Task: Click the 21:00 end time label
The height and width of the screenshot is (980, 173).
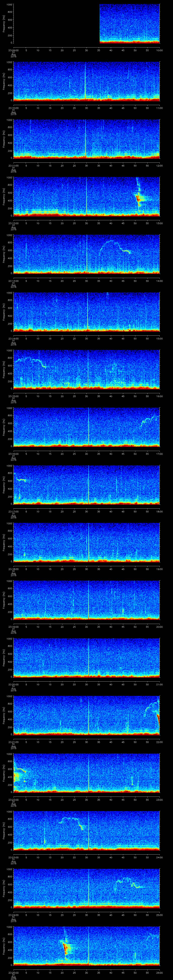Action: coord(159,684)
